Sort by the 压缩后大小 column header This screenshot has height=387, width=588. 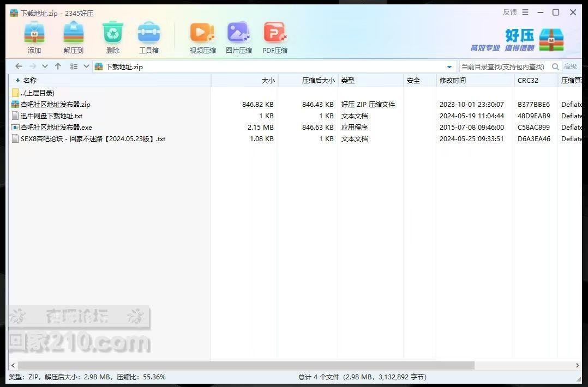click(308, 81)
